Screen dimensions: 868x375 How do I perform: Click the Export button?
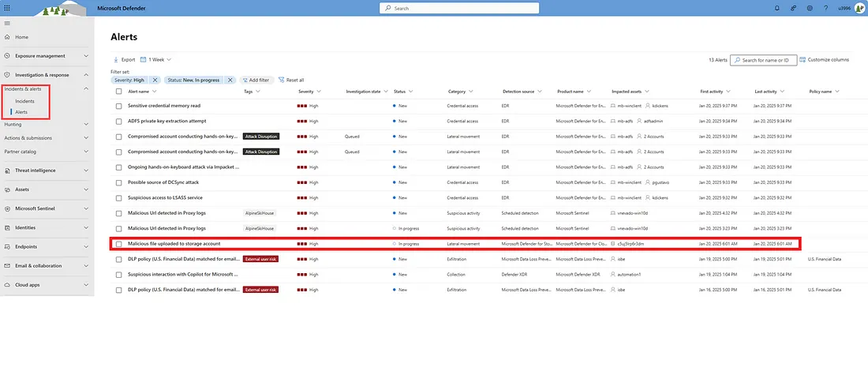pyautogui.click(x=124, y=59)
